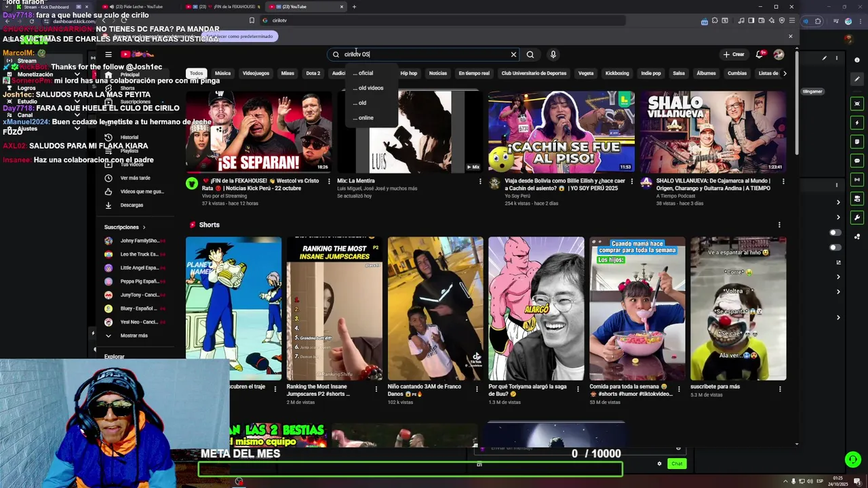Viewport: 868px width, 488px height.
Task: Select the Todos category chip
Action: pyautogui.click(x=196, y=73)
